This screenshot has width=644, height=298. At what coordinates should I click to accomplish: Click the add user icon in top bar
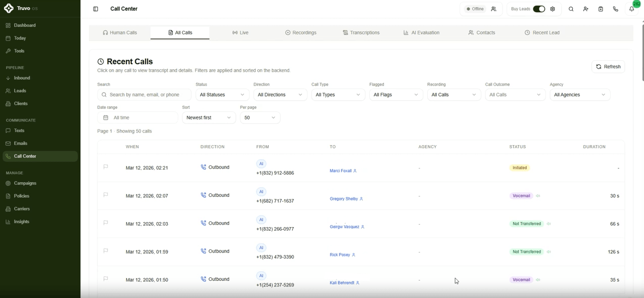pyautogui.click(x=586, y=9)
